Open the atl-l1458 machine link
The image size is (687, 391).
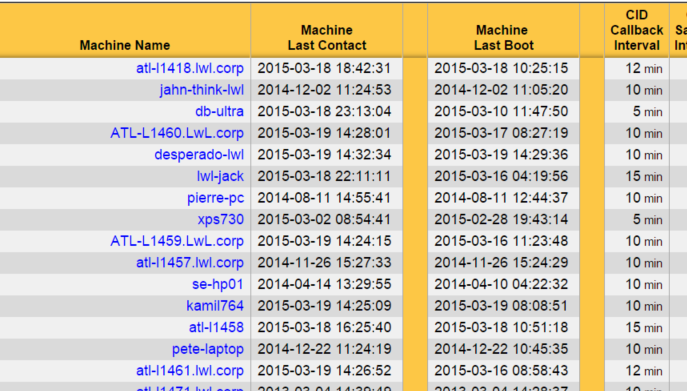point(216,327)
